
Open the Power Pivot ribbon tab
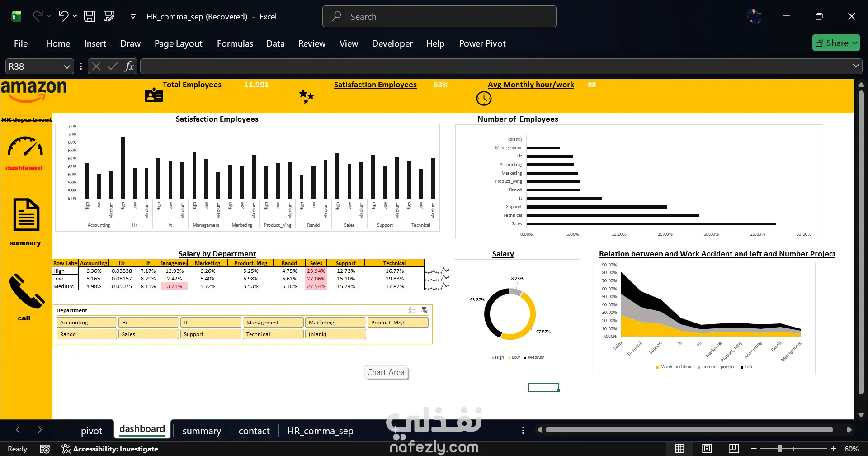482,43
